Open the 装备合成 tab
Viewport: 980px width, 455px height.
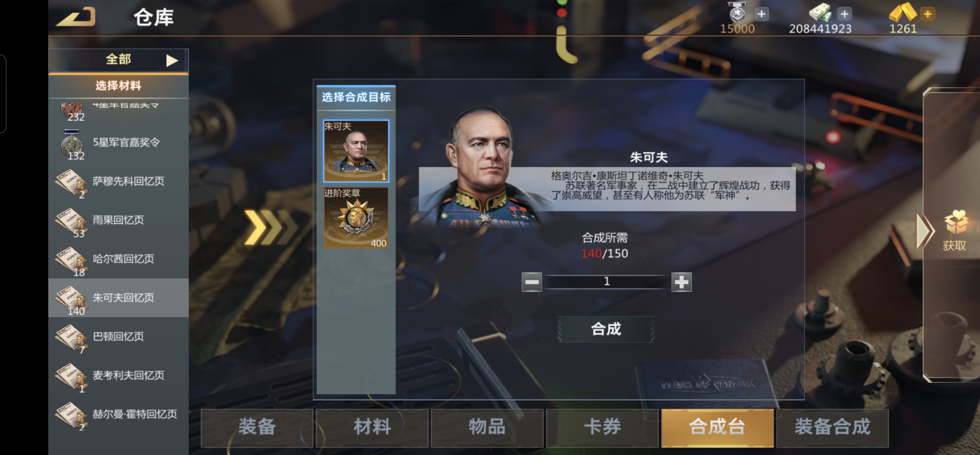tap(832, 427)
